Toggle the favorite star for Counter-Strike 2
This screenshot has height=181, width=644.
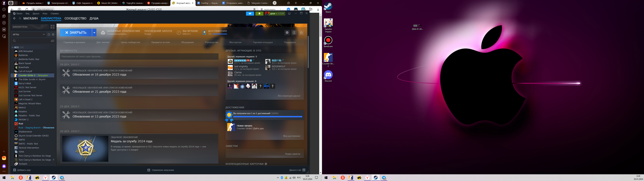point(301,33)
